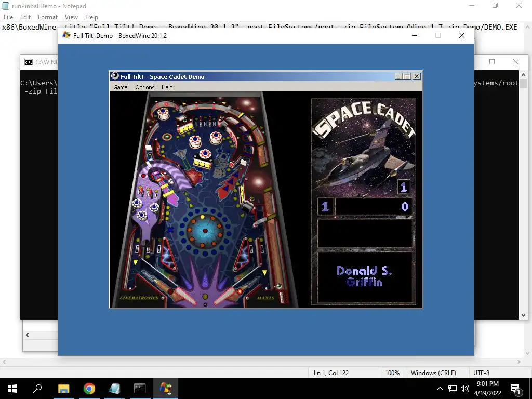Show hidden system tray icons

coord(440,389)
